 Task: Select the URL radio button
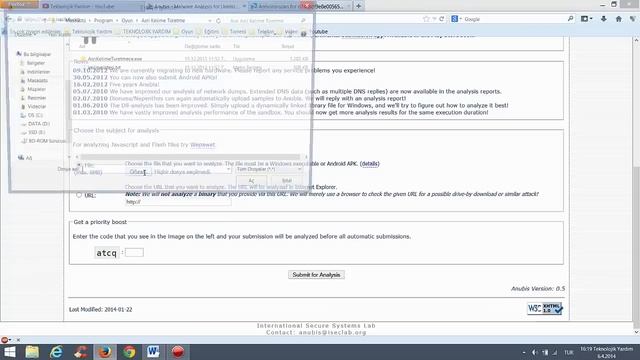pyautogui.click(x=79, y=195)
